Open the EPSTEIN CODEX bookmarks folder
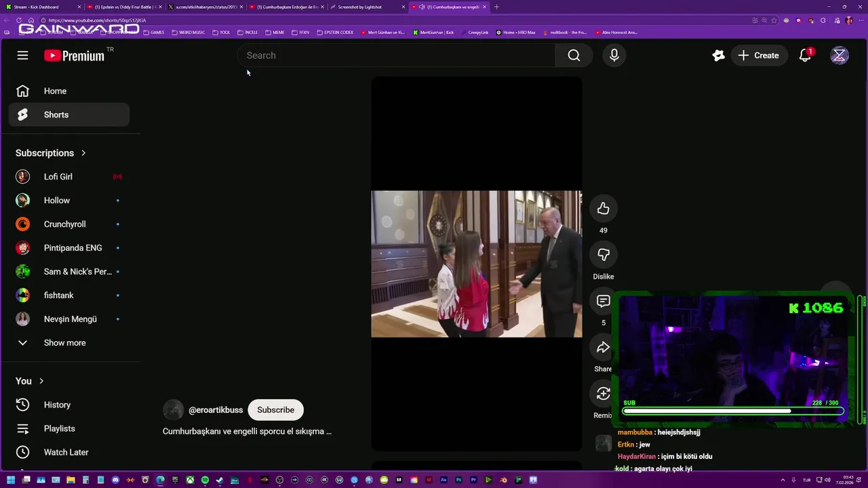868x488 pixels. point(335,33)
